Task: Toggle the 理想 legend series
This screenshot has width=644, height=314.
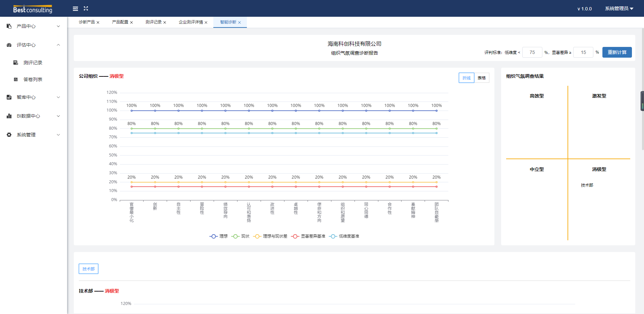Action: click(x=218, y=236)
